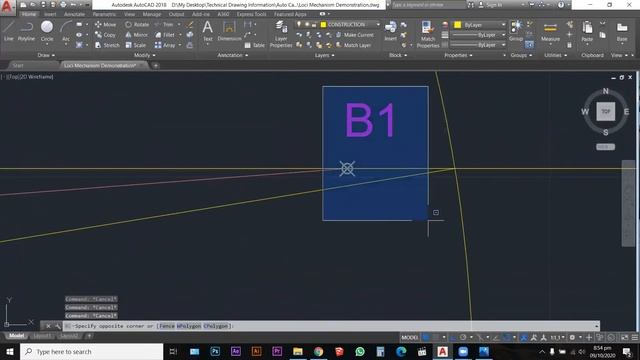The height and width of the screenshot is (360, 640).
Task: Click the Insert block tool
Action: tap(390, 31)
